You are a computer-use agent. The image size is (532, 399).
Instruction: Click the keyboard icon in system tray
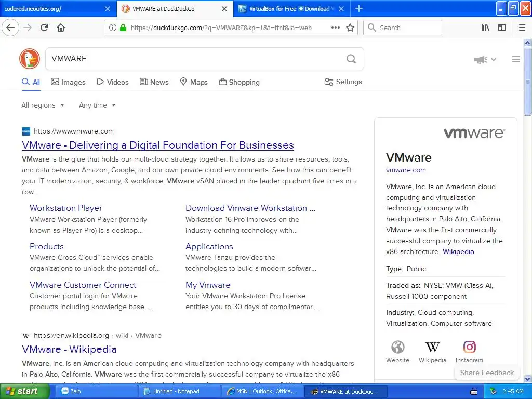(x=474, y=392)
